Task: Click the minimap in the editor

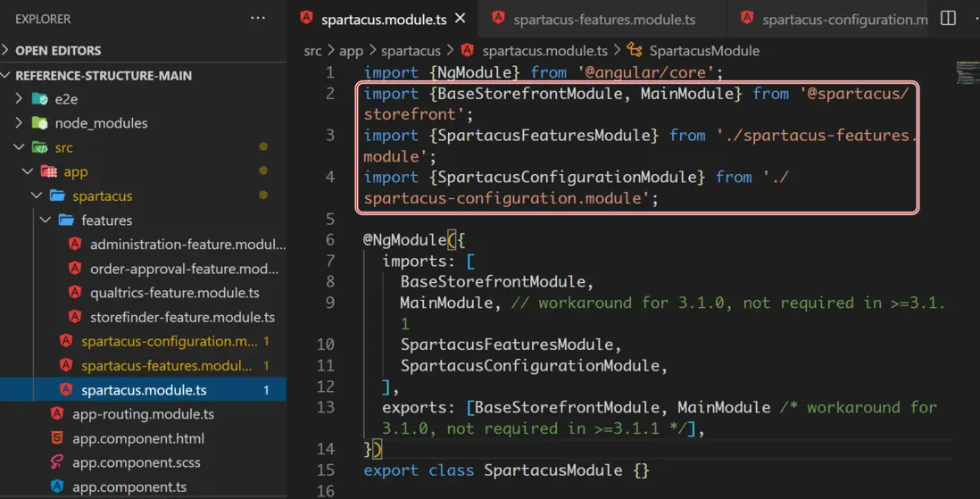Action: [x=968, y=72]
